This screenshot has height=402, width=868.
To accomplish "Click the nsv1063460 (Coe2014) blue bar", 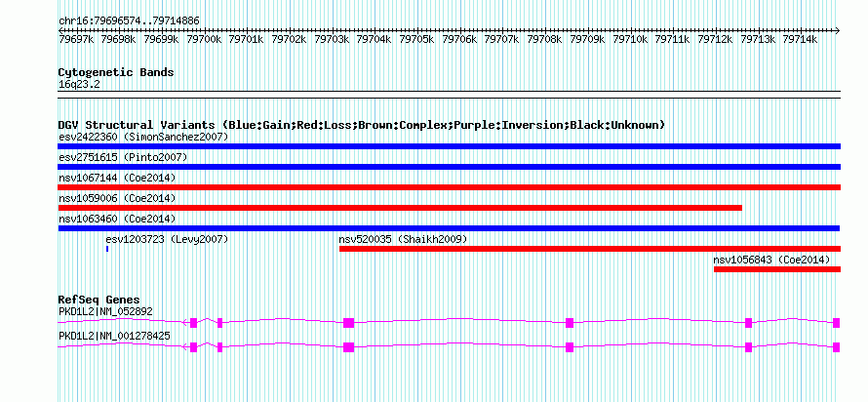I will pos(449,228).
